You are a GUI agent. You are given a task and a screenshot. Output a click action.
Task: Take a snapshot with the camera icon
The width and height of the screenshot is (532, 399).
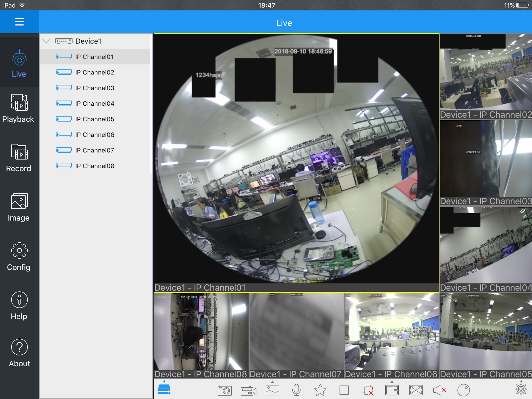tap(224, 390)
